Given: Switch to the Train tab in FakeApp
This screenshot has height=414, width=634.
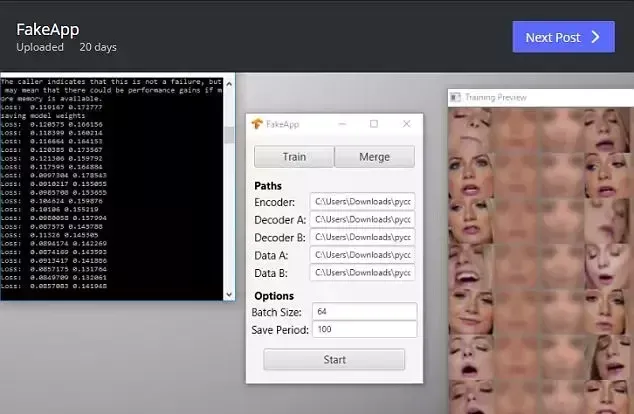Looking at the screenshot, I should (294, 156).
